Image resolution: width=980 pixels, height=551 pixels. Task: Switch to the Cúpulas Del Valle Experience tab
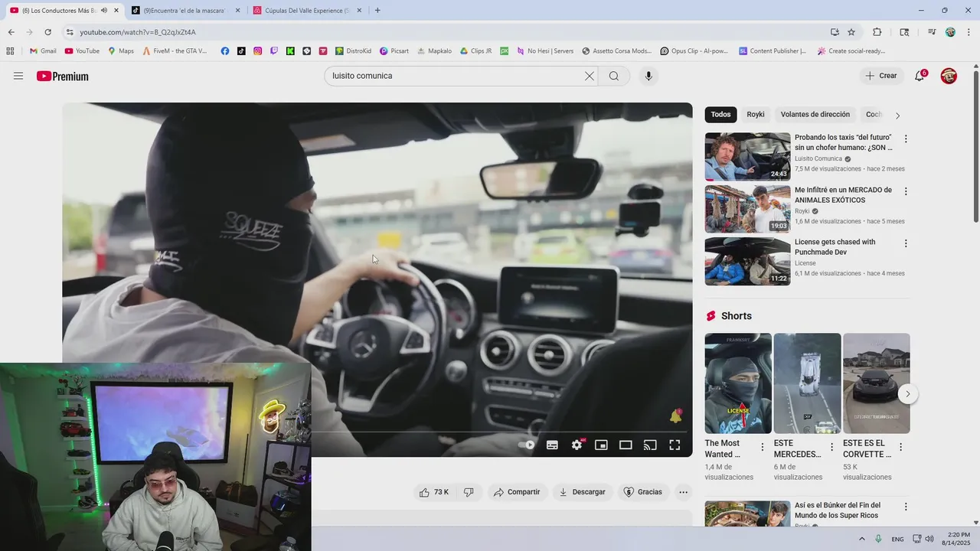(x=306, y=11)
